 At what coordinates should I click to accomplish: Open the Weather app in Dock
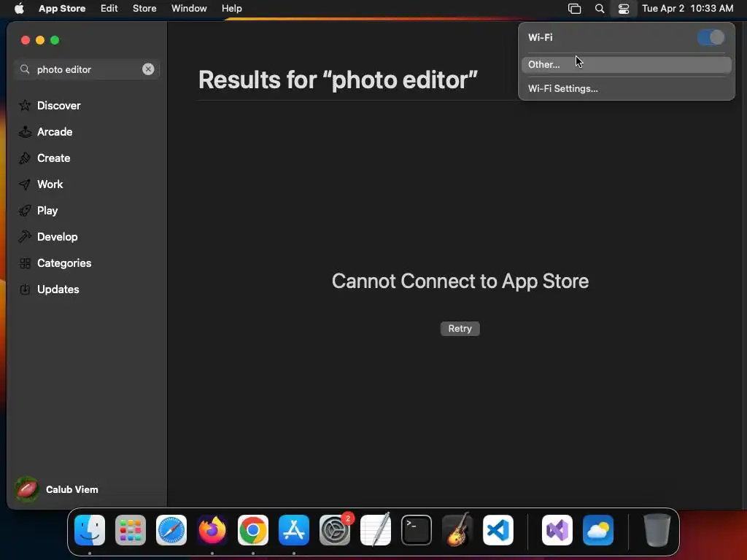pos(598,530)
